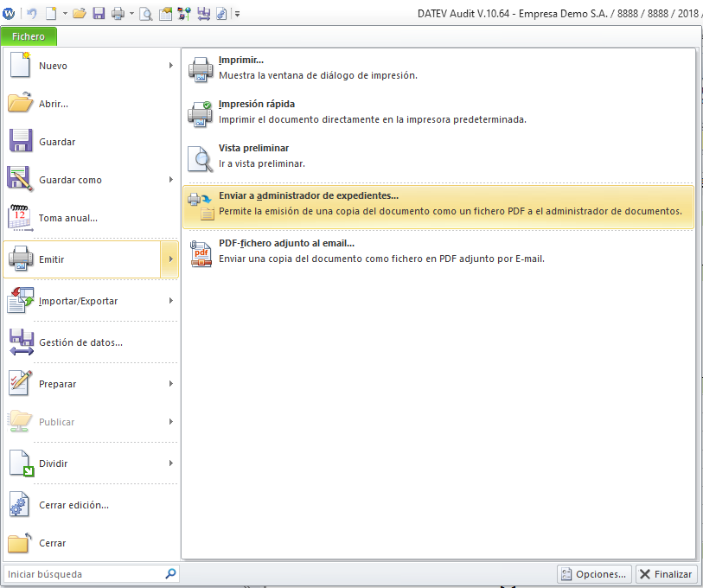Image resolution: width=703 pixels, height=588 pixels.
Task: Click the open folder icon in top toolbar
Action: click(x=80, y=14)
